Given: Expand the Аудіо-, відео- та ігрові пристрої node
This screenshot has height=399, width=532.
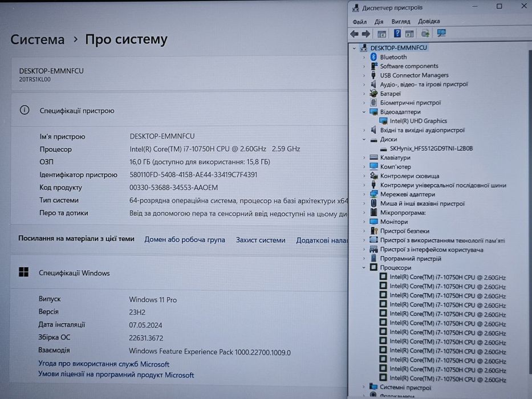Looking at the screenshot, I should (364, 84).
